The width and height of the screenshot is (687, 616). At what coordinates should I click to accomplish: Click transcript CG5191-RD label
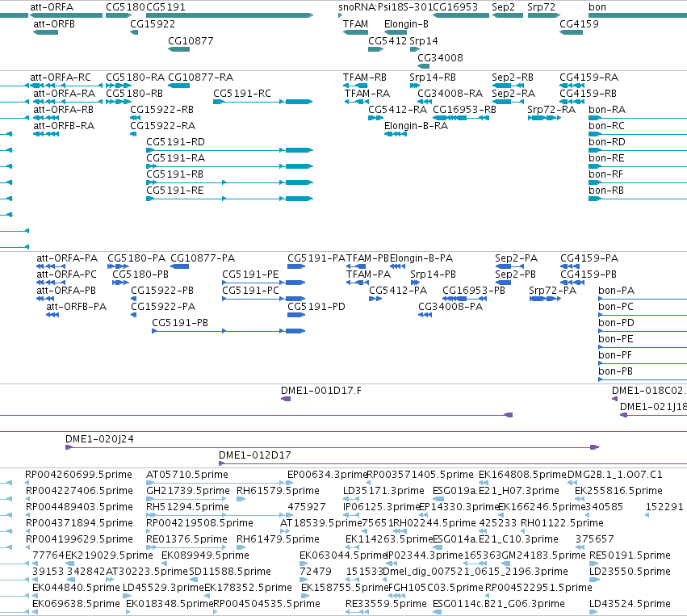(x=175, y=142)
